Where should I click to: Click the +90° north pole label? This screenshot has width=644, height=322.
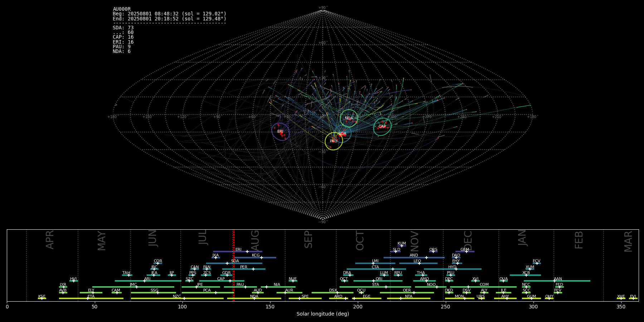(323, 8)
